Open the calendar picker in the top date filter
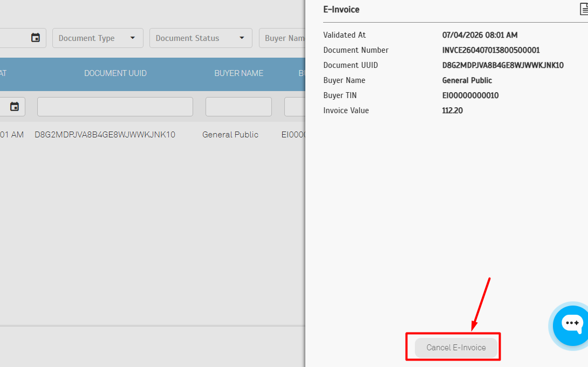This screenshot has height=367, width=588. 36,38
